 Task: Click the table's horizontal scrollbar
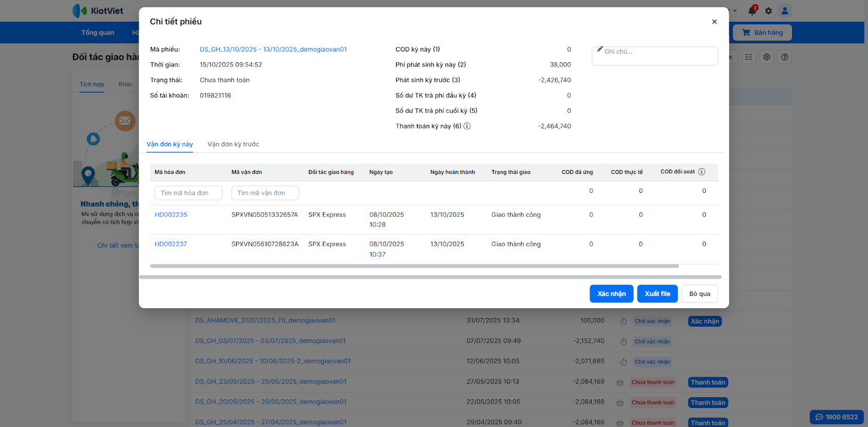414,266
